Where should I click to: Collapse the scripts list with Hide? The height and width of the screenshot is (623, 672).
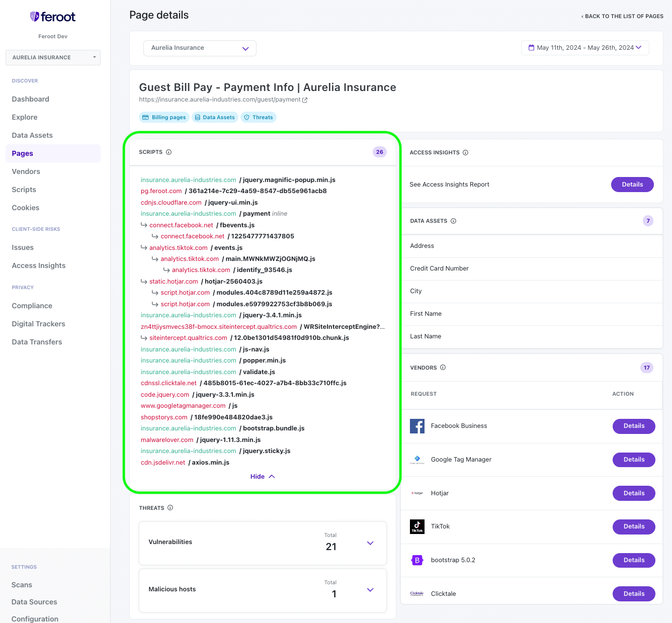tap(263, 477)
